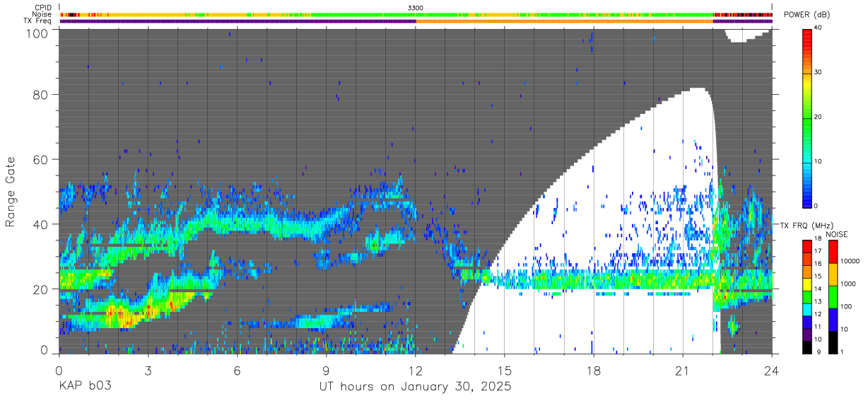868x401 pixels.
Task: Click the '3' UT hour tick label
Action: 148,370
